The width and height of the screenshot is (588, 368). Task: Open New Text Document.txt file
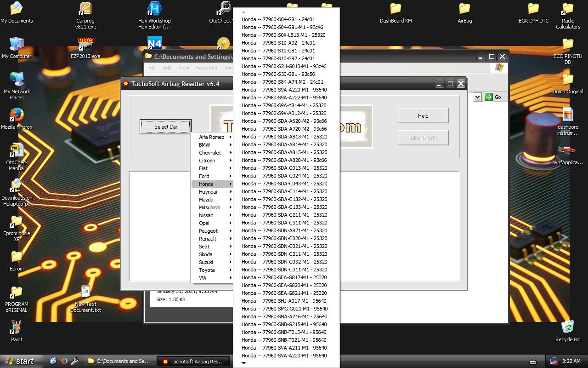85,292
